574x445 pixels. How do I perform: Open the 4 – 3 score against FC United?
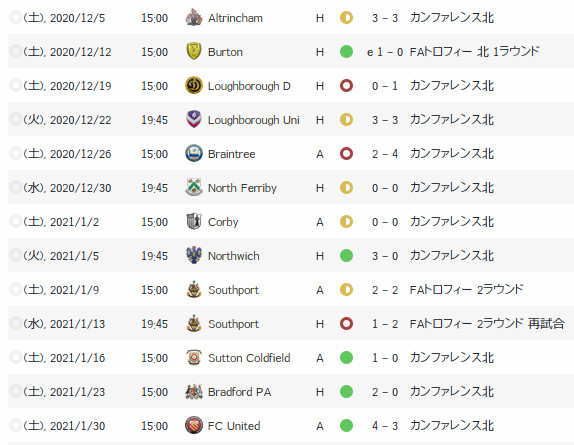click(385, 426)
